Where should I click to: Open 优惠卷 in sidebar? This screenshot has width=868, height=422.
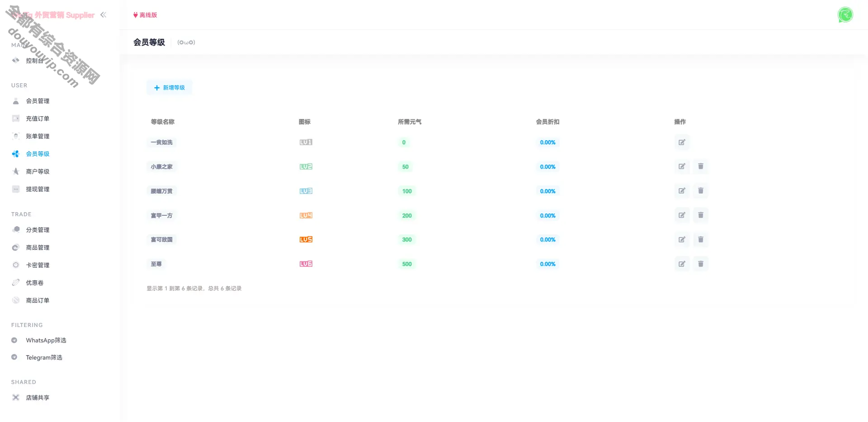pyautogui.click(x=34, y=283)
